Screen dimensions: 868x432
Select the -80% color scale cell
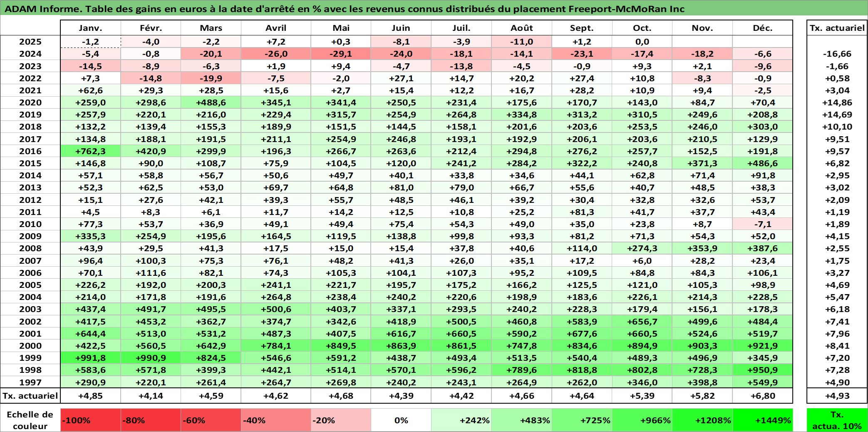(151, 420)
